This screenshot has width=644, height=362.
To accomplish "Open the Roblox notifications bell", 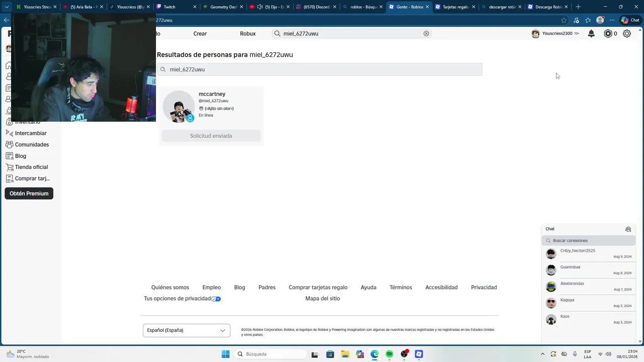I will 591,34.
